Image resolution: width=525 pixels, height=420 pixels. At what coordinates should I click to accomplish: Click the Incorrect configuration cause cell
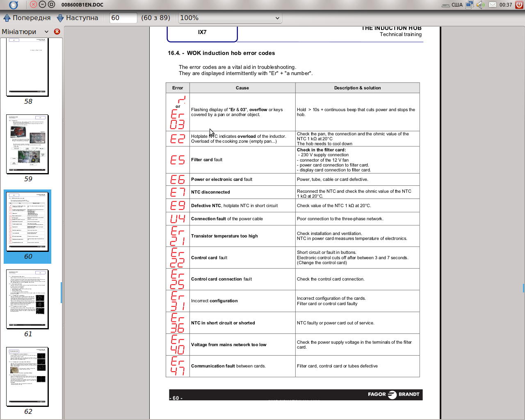242,301
